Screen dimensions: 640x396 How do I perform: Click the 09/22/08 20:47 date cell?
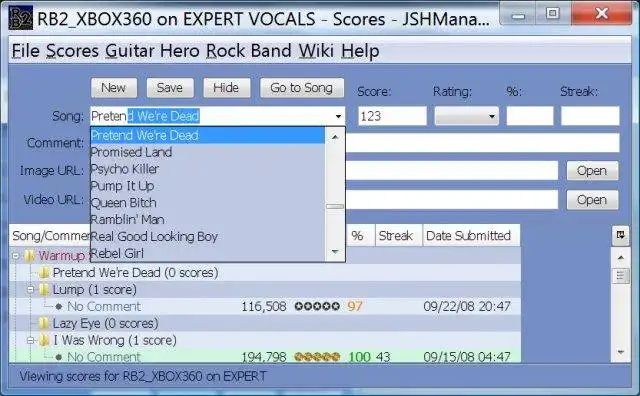tap(467, 306)
